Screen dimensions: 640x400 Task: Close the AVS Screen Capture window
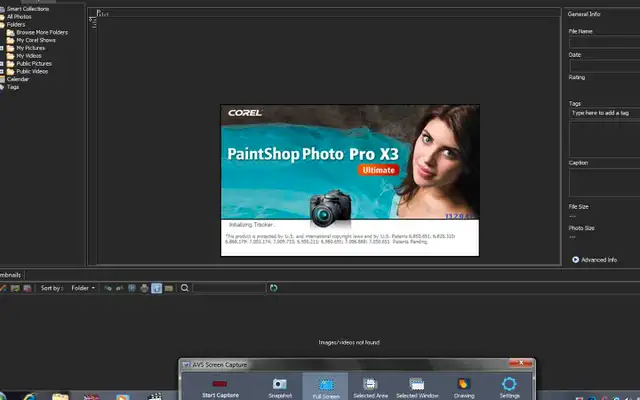521,363
